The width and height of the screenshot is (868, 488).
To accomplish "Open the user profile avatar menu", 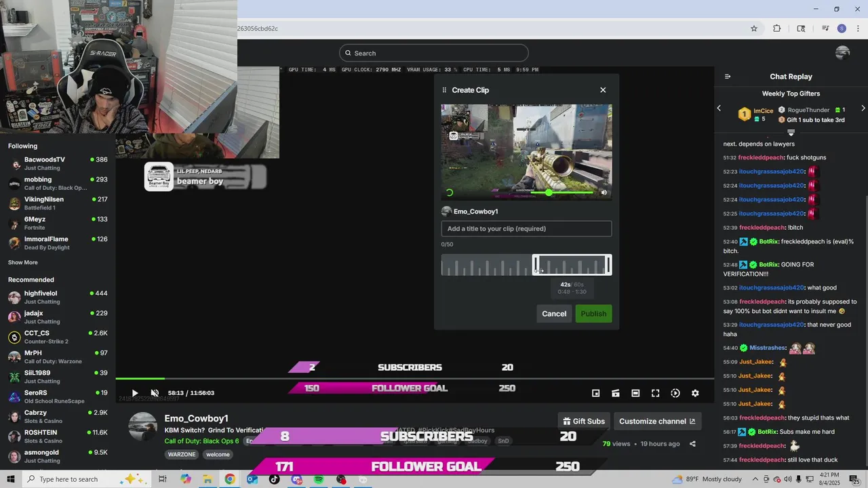I will coord(843,53).
